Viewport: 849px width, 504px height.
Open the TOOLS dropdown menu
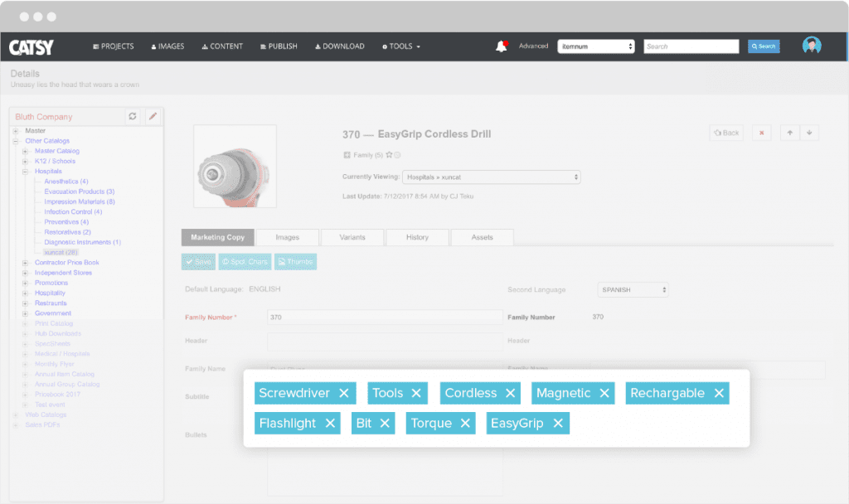pyautogui.click(x=401, y=46)
